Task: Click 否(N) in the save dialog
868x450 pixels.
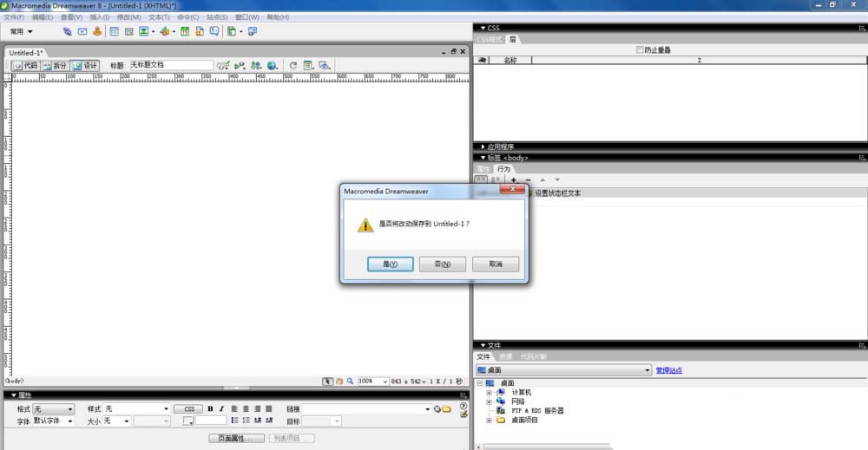Action: point(443,264)
